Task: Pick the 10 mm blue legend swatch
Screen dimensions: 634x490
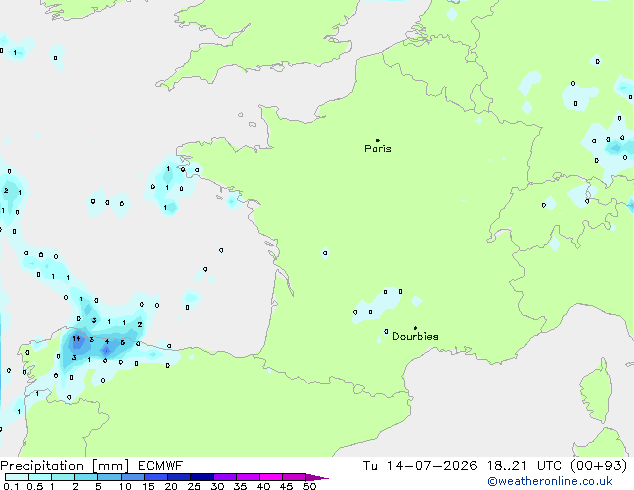Action: tap(133, 477)
